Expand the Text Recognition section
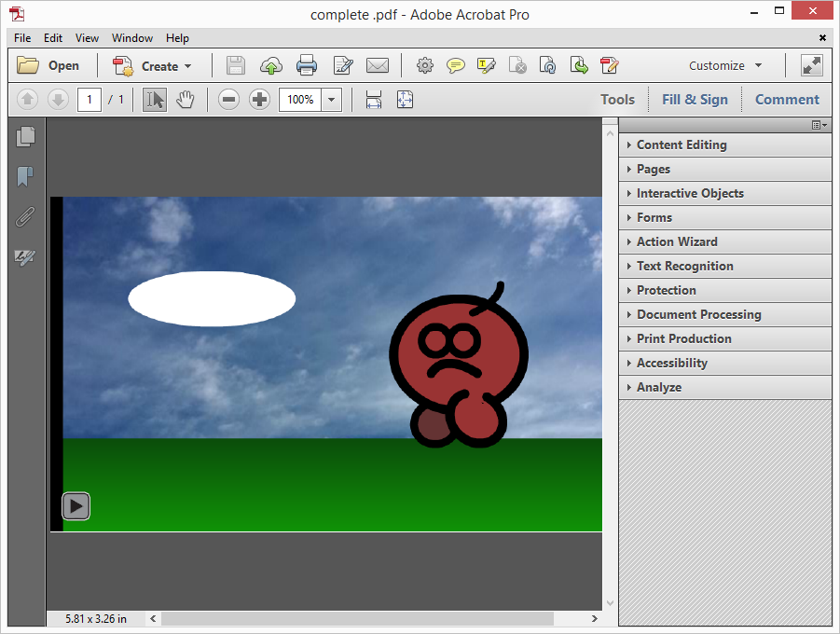840x634 pixels. 724,266
